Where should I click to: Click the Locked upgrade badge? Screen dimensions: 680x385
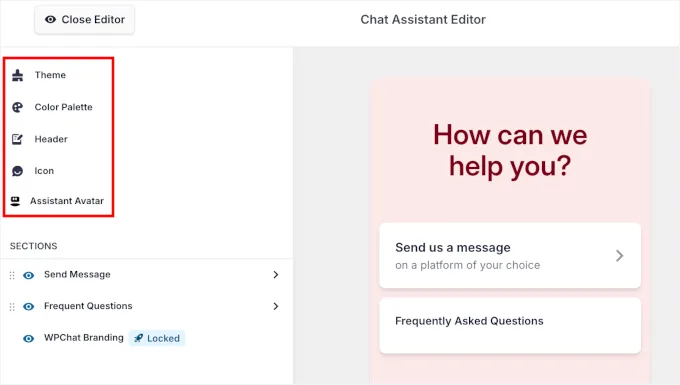pos(157,338)
